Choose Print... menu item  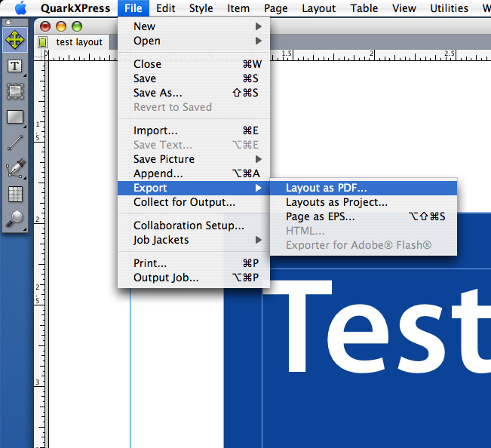click(x=194, y=263)
